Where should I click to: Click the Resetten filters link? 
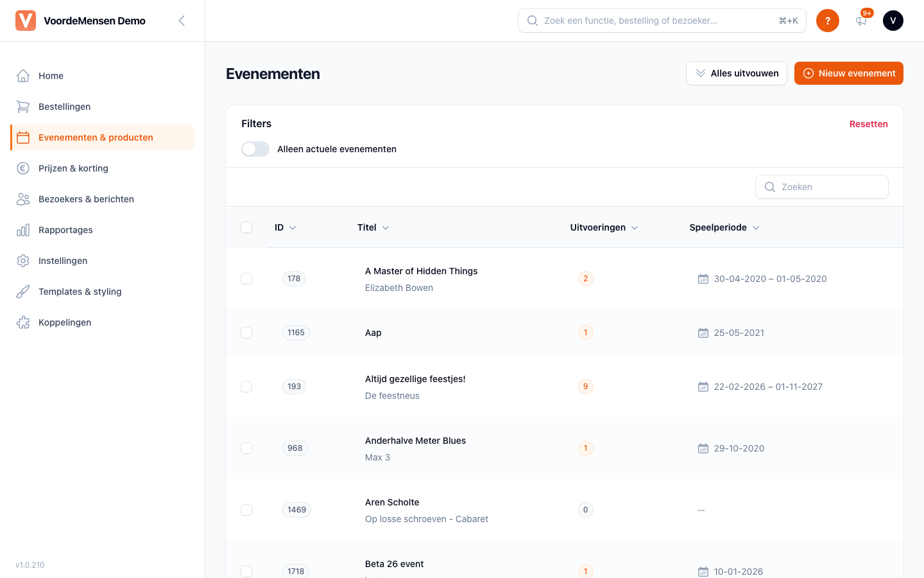click(869, 124)
